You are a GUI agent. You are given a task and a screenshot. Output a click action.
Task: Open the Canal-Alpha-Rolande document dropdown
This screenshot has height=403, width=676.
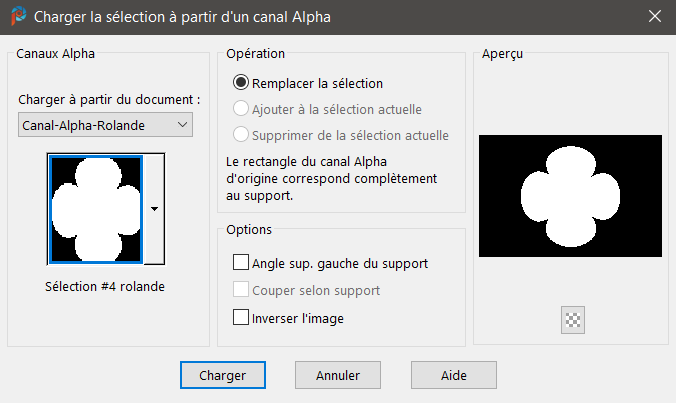click(x=106, y=124)
